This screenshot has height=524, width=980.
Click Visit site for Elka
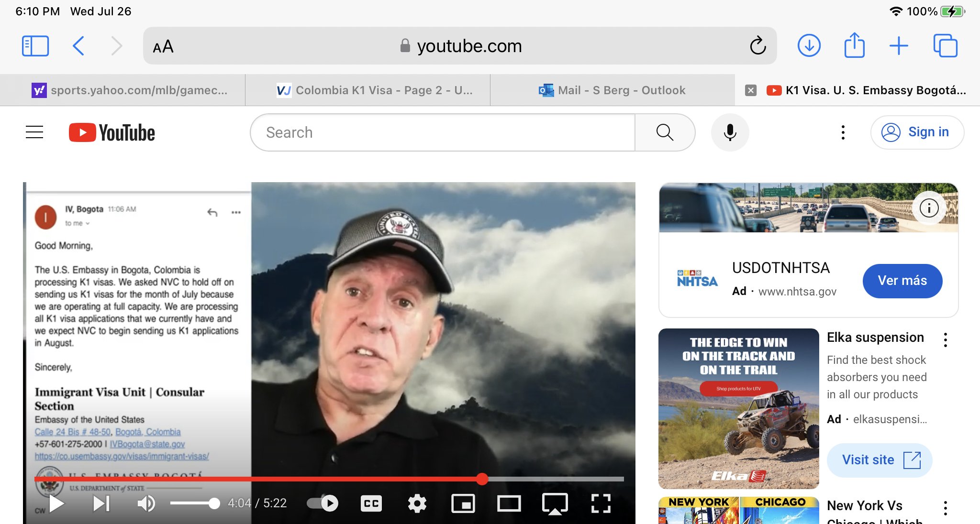pos(880,460)
